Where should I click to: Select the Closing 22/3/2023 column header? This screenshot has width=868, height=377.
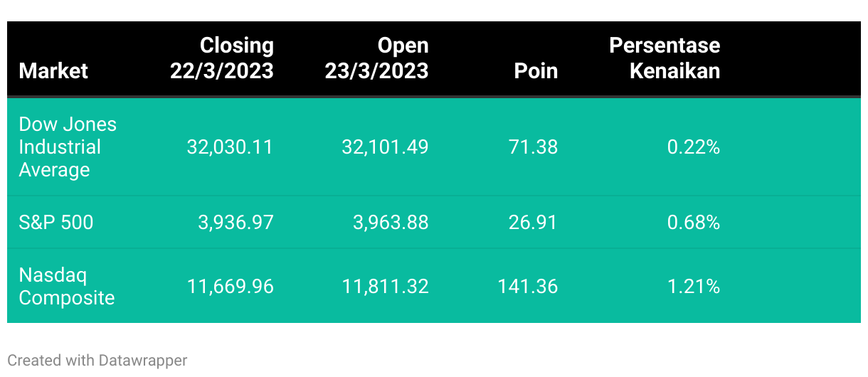click(x=222, y=58)
